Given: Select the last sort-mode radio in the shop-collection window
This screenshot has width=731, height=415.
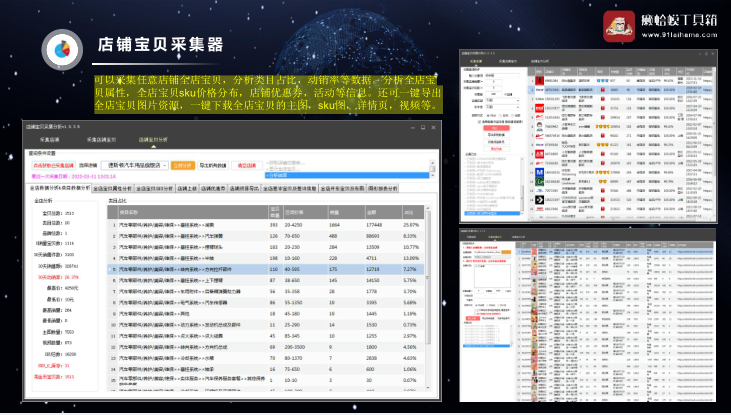Looking at the screenshot, I should click(x=512, y=116).
